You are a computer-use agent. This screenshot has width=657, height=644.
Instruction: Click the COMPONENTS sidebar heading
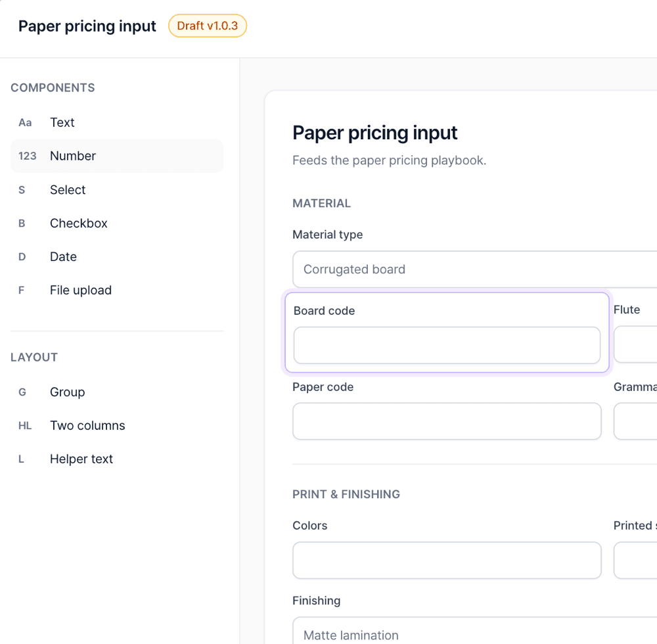(x=53, y=88)
